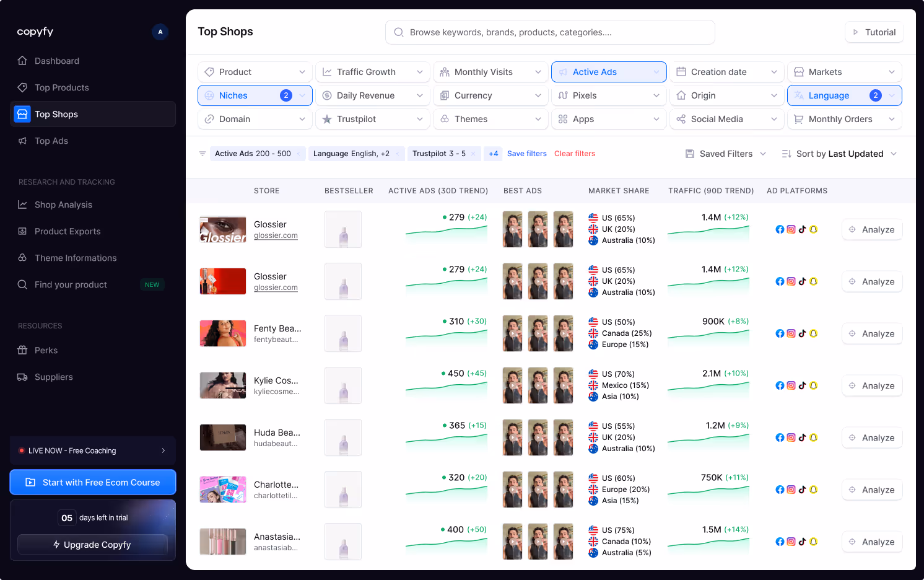Screen dimensions: 924x580
Task: Open the Themes filter
Action: [x=490, y=119]
